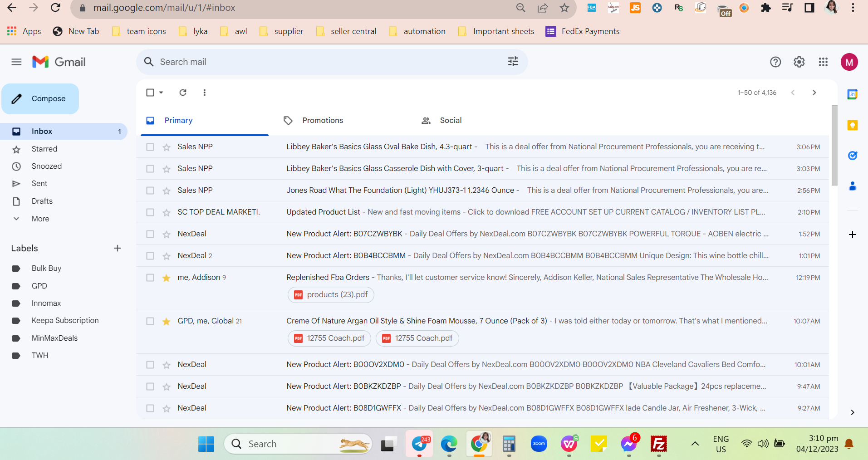Tick the select-all messages checkbox
Viewport: 868px width, 460px height.
tap(150, 93)
